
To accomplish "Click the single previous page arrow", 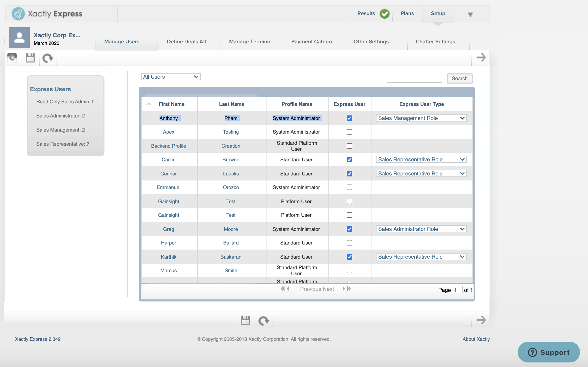I will [x=288, y=289].
